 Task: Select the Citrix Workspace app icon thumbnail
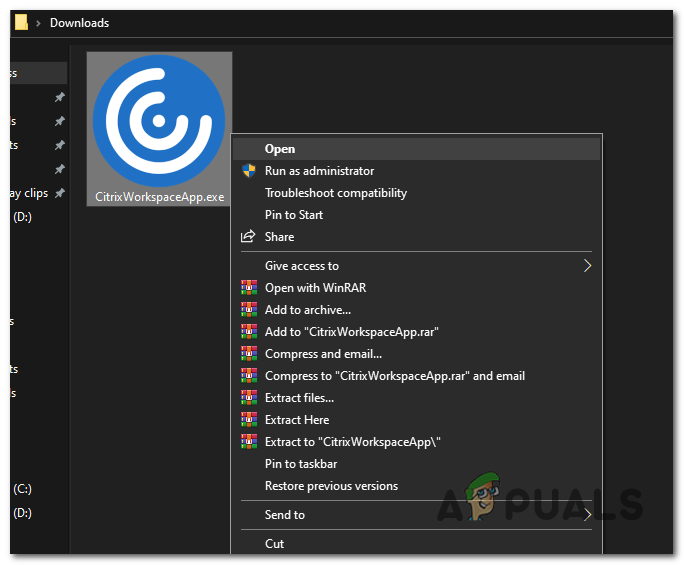(x=159, y=121)
